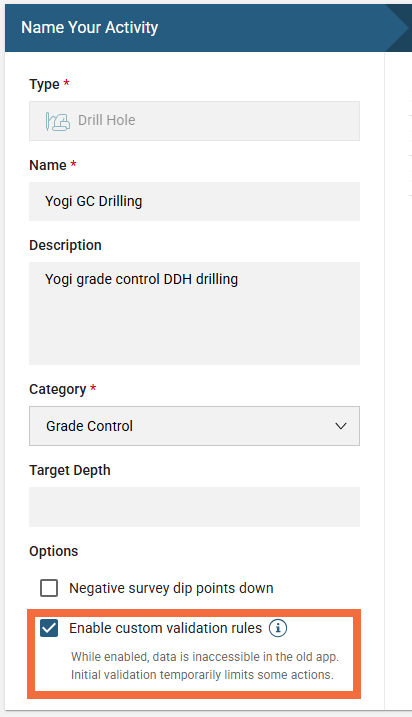Click the Options section heading
This screenshot has width=412, height=717.
coord(54,551)
